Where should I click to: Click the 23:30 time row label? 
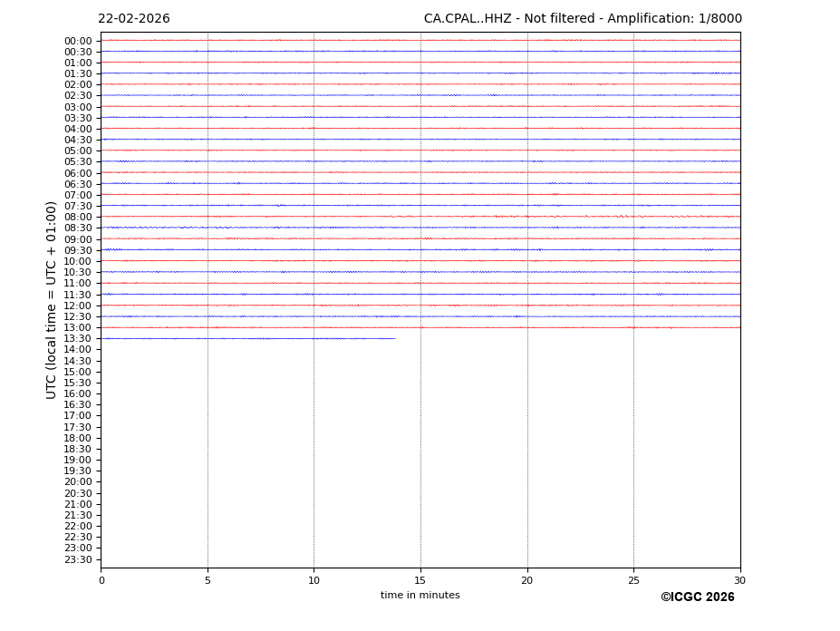tap(78, 559)
